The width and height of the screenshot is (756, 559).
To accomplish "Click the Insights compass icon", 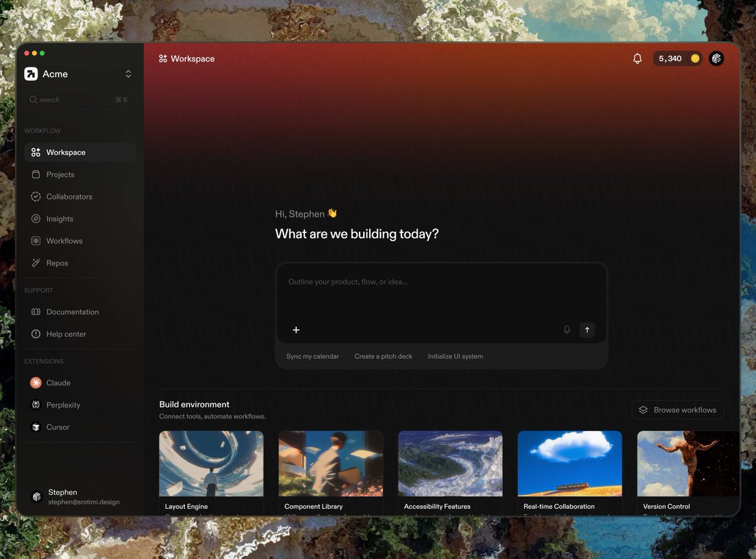I will point(36,218).
